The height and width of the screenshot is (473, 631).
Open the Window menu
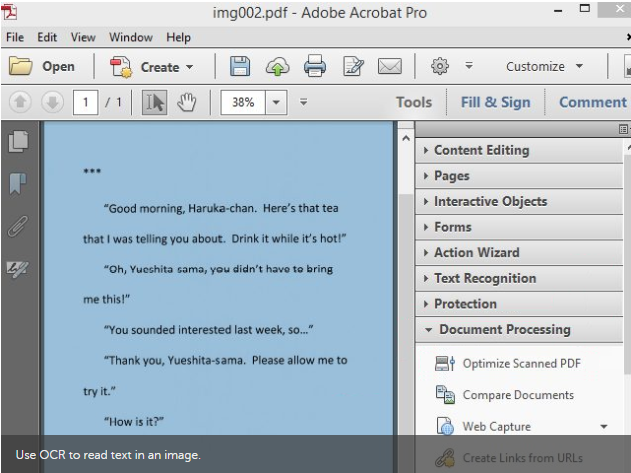pyautogui.click(x=131, y=37)
